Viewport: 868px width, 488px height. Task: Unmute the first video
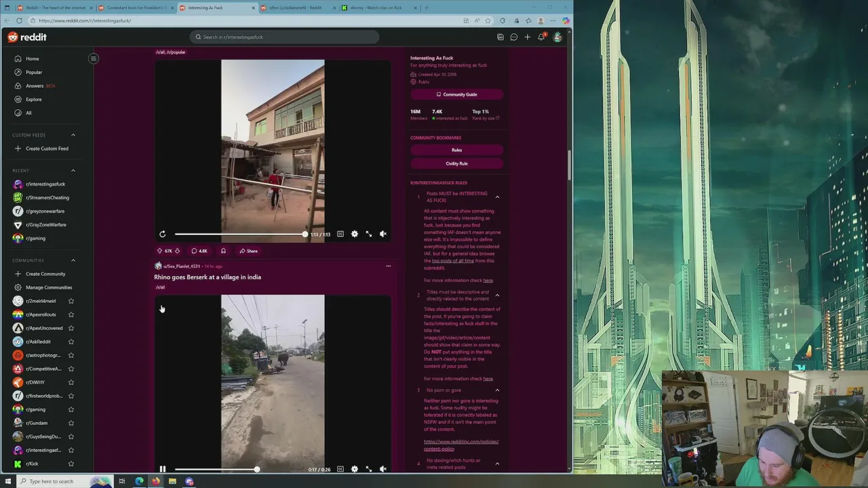click(x=383, y=234)
